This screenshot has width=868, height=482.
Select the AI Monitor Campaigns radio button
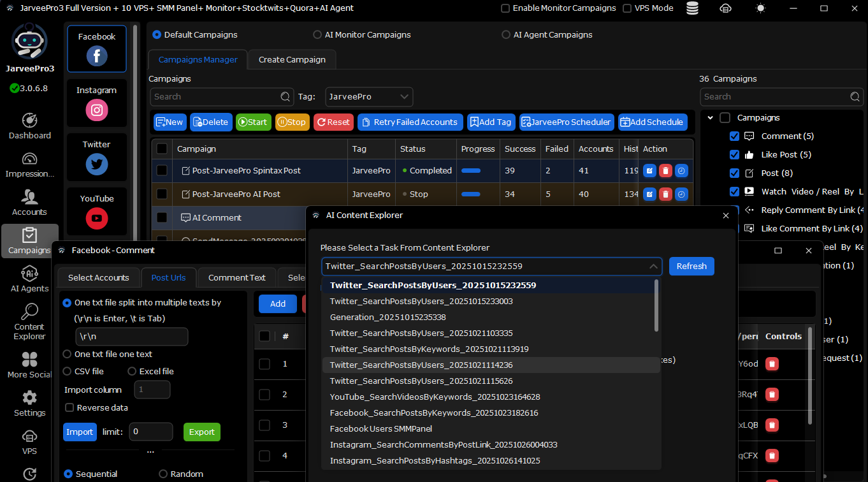(317, 35)
